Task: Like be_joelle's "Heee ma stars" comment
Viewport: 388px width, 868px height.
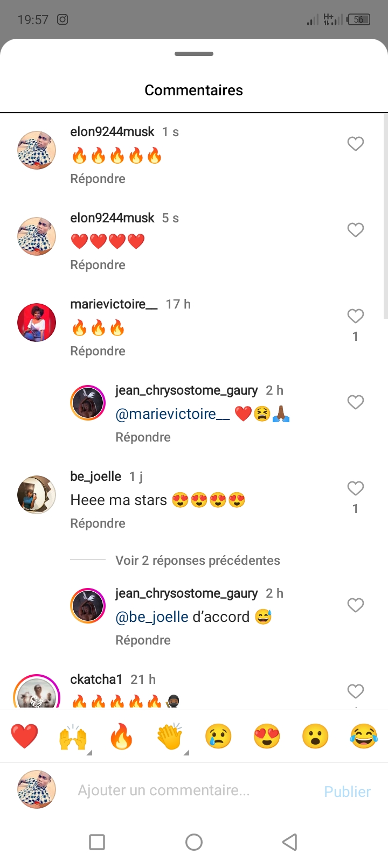Action: tap(355, 488)
